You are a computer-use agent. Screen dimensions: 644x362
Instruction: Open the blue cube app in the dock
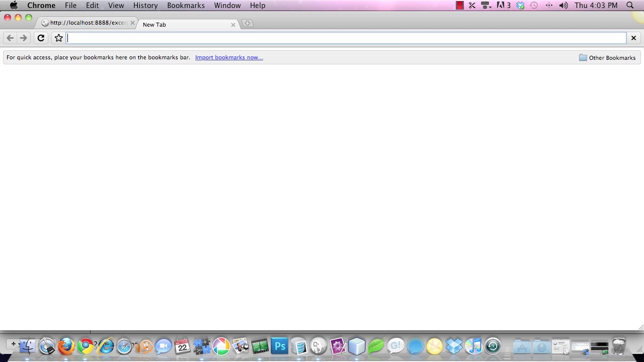[357, 346]
